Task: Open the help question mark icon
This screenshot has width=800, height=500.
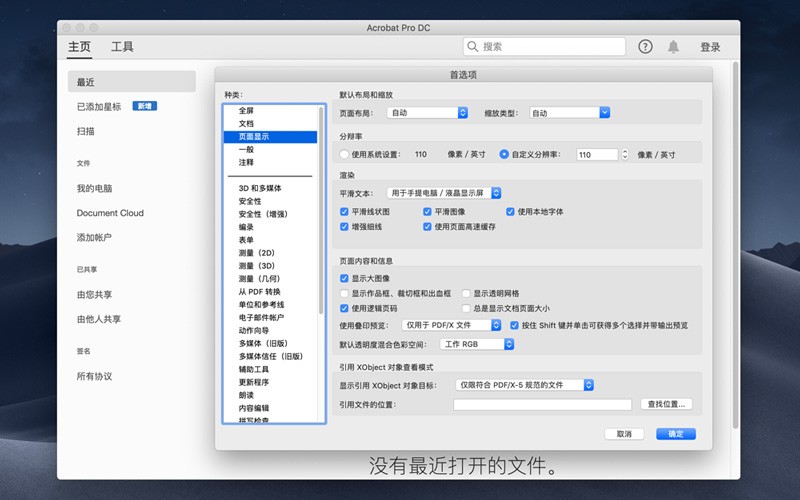Action: [645, 47]
